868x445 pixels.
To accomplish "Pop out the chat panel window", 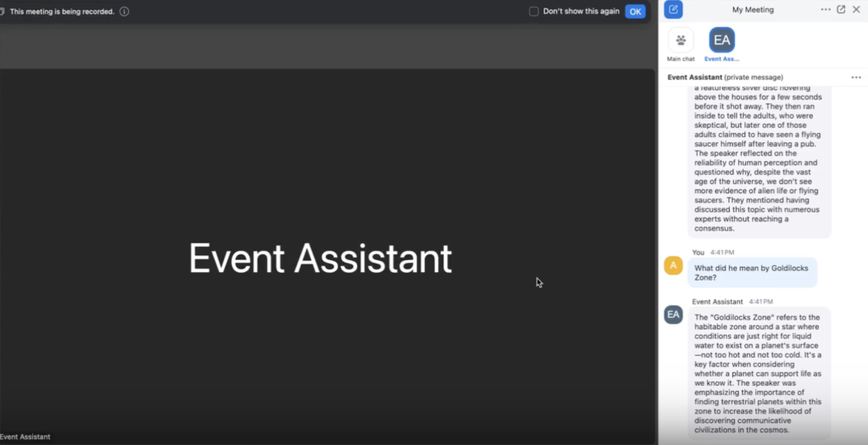I will 841,9.
